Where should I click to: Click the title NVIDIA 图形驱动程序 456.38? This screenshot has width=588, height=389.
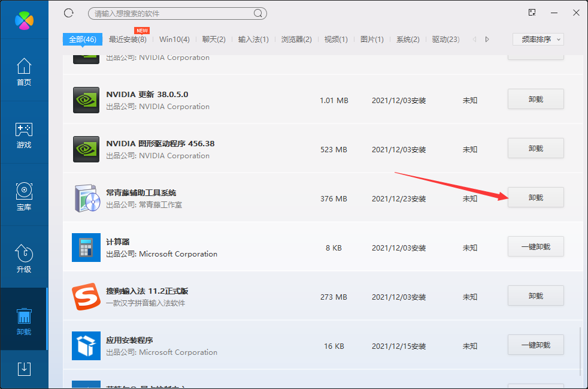point(160,143)
